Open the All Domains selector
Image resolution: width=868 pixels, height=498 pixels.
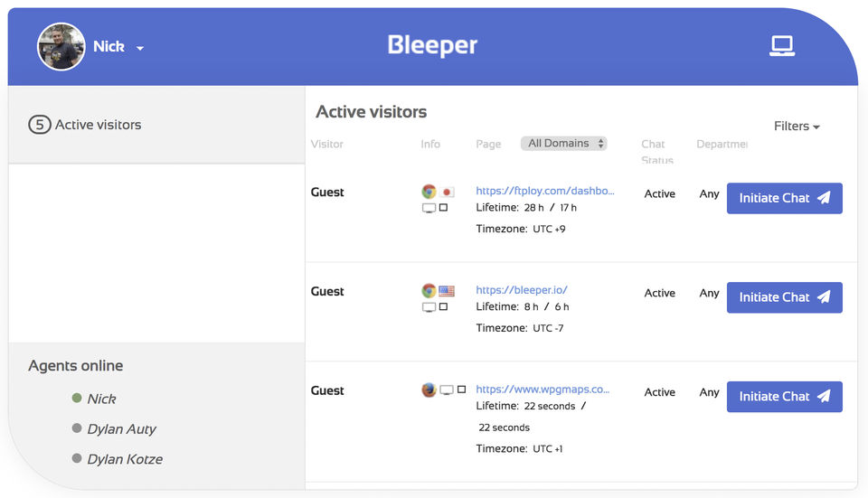[x=563, y=144]
